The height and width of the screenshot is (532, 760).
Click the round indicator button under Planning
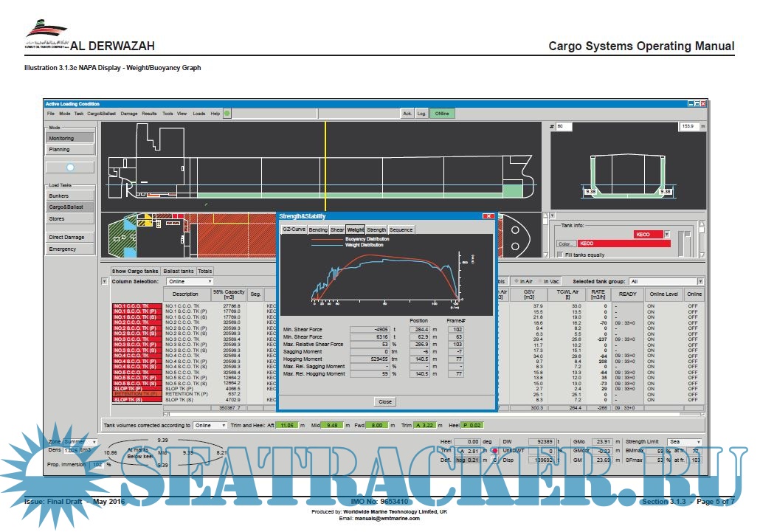(x=70, y=167)
